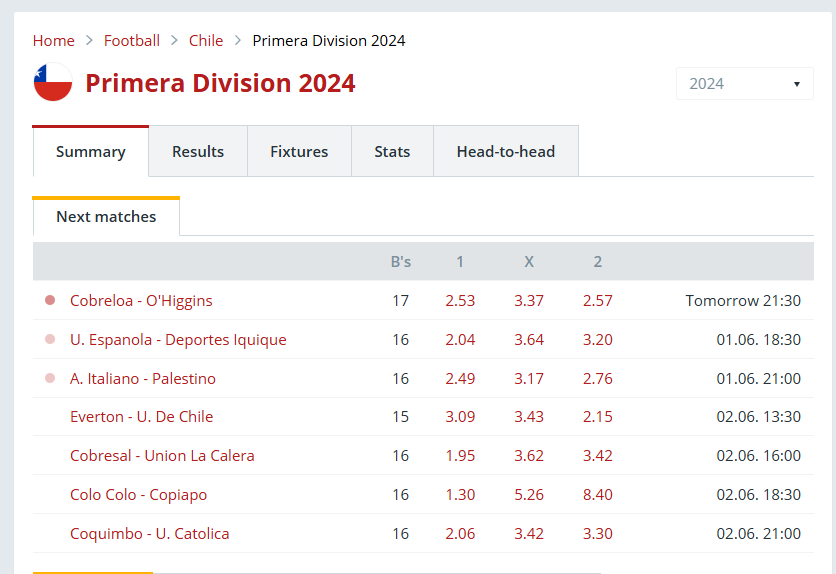
Task: Open the Football breadcrumb link
Action: pos(132,41)
